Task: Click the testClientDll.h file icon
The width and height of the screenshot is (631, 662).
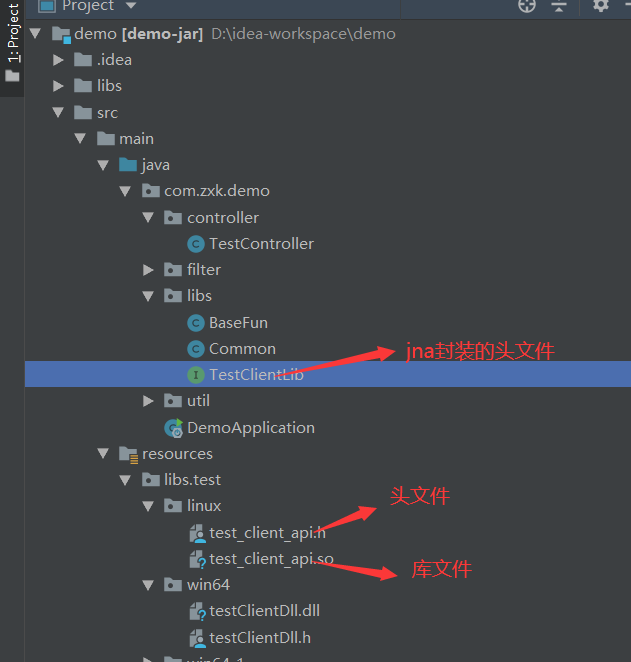Action: [198, 638]
